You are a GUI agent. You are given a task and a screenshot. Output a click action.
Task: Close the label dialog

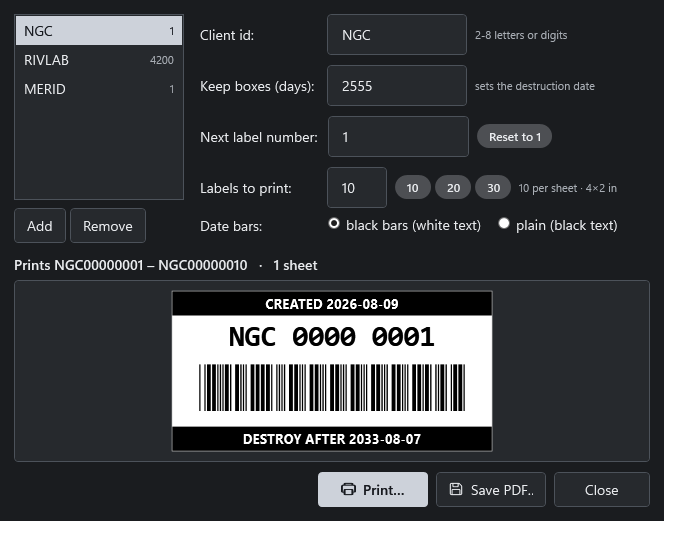click(602, 490)
